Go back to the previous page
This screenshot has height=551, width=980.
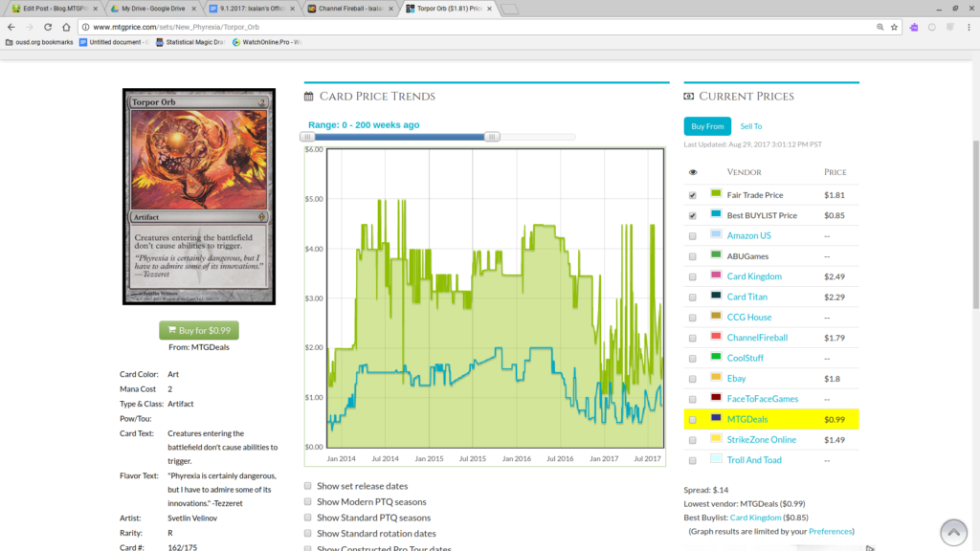[11, 27]
